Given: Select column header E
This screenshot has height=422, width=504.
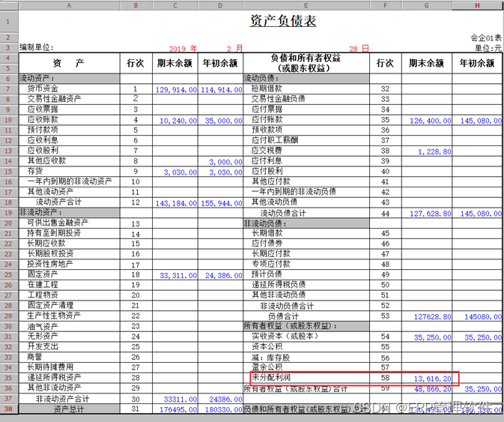Looking at the screenshot, I should (306, 5).
